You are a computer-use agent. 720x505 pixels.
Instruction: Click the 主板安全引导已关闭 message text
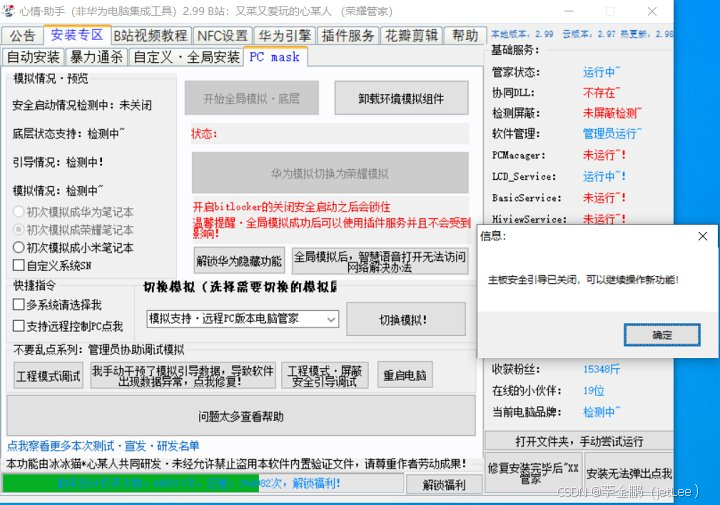tap(583, 280)
